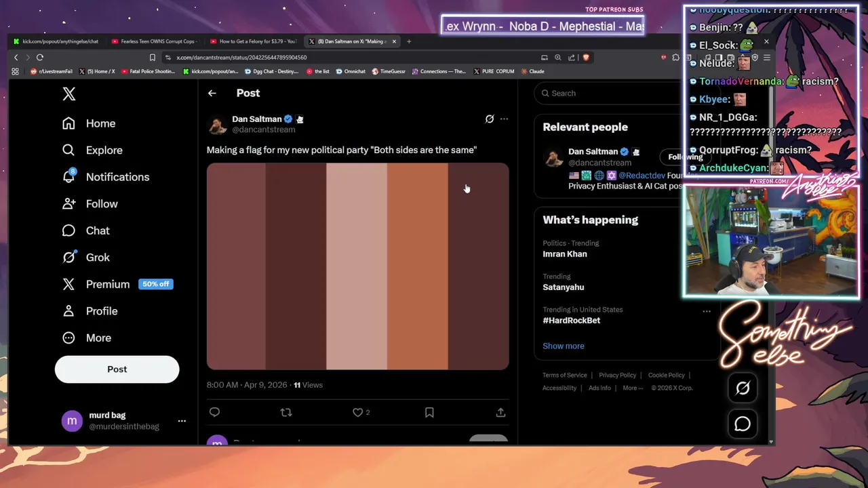Viewport: 868px width, 488px height.
Task: Open the #HardRockBet trend
Action: coord(571,321)
